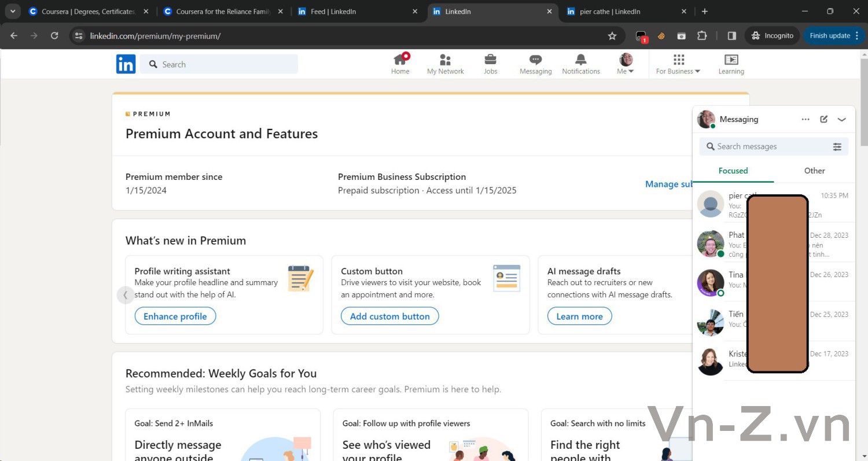Viewport: 868px width, 461px height.
Task: Open My Network icon
Action: [x=445, y=64]
